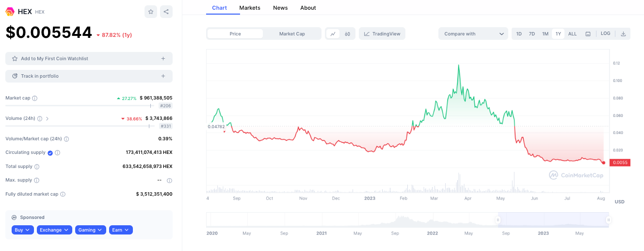644x251 pixels.
Task: Show Volume/Market cap info icon
Action: click(x=66, y=139)
